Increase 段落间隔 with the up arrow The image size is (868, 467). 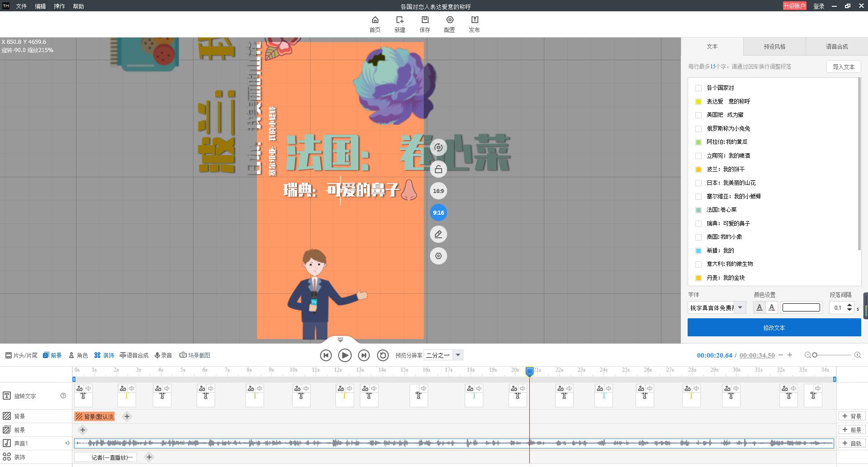click(849, 305)
